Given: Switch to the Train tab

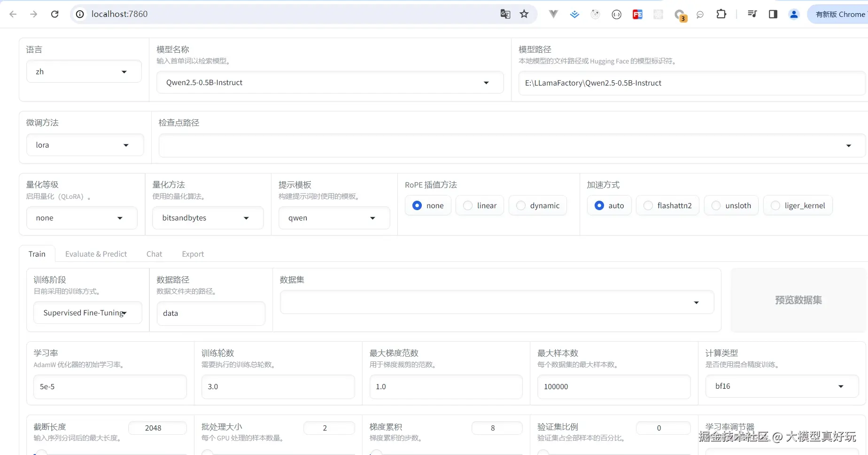Looking at the screenshot, I should pos(37,254).
